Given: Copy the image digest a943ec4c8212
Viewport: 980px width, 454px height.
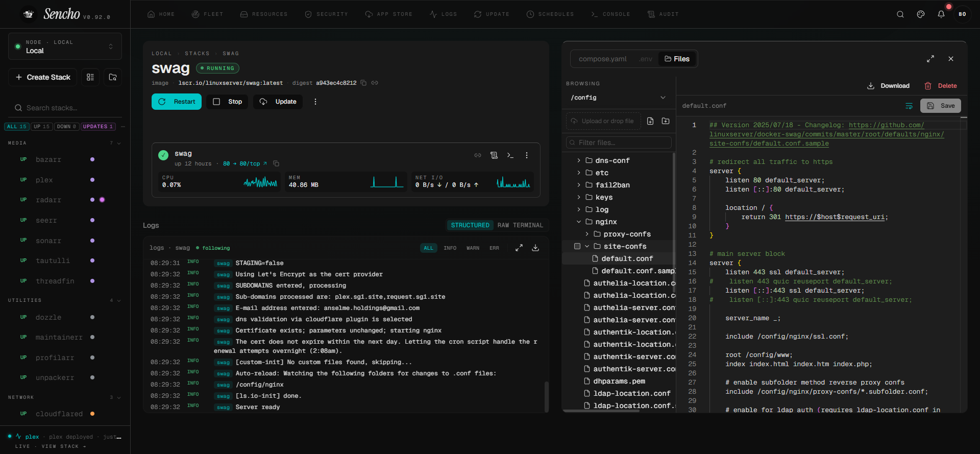Looking at the screenshot, I should [363, 83].
